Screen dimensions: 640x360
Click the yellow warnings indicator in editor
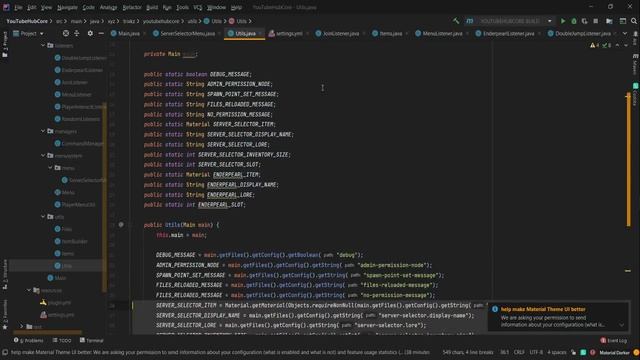pos(594,45)
